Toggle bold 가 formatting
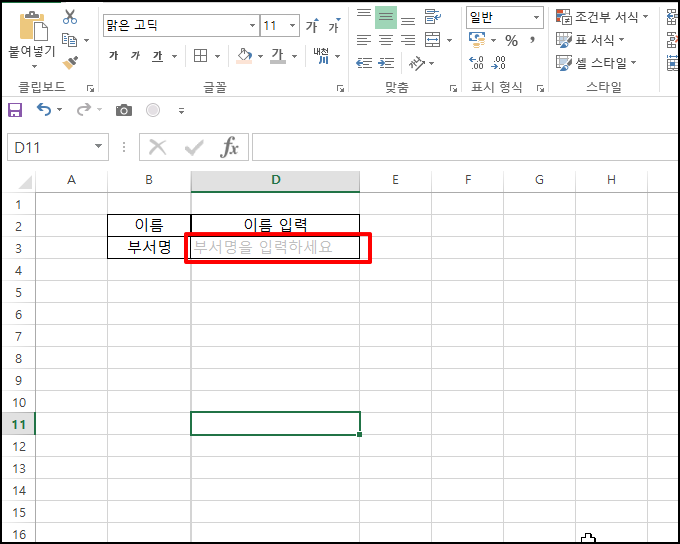The height and width of the screenshot is (544, 680). 114,56
